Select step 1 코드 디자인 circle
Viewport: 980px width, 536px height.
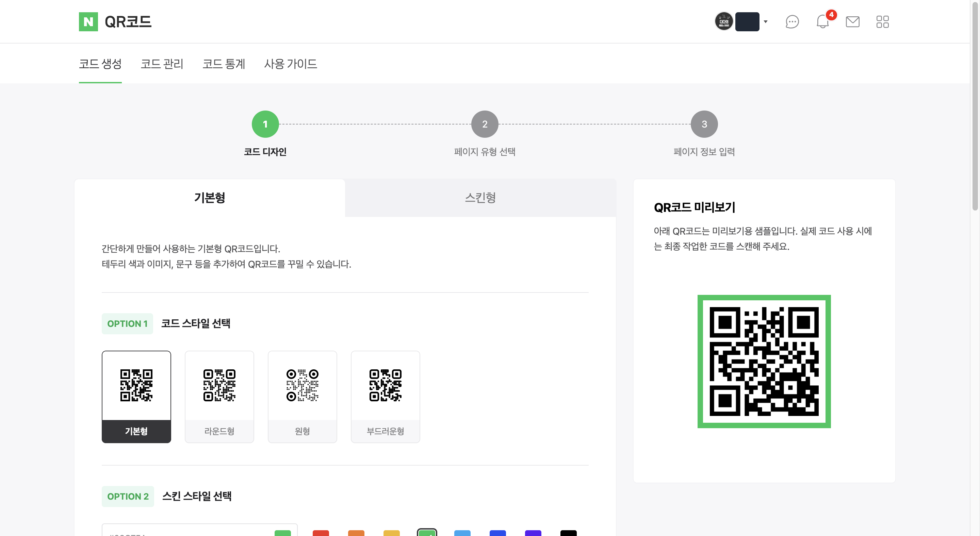[x=265, y=124]
